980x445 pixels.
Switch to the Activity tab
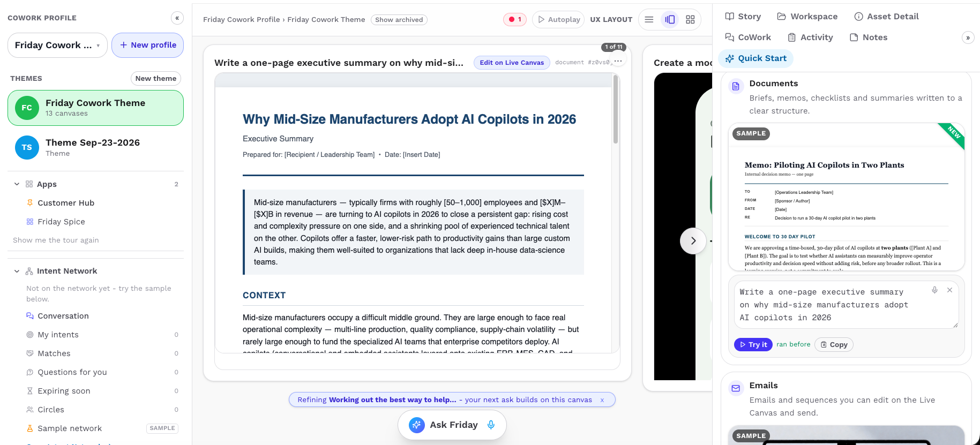pos(810,37)
